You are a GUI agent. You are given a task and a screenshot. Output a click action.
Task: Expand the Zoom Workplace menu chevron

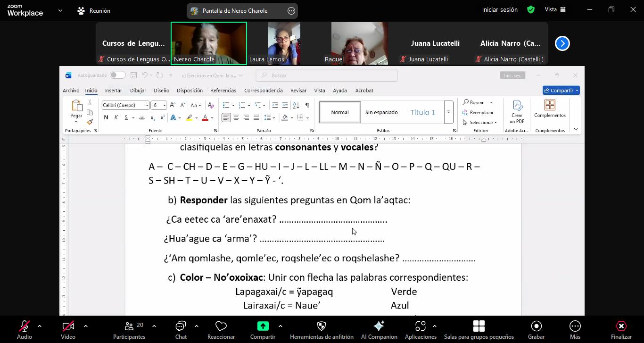point(60,10)
